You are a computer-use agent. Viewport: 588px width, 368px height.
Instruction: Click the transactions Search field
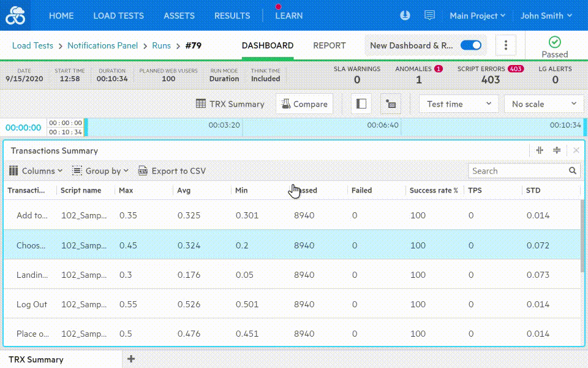518,171
